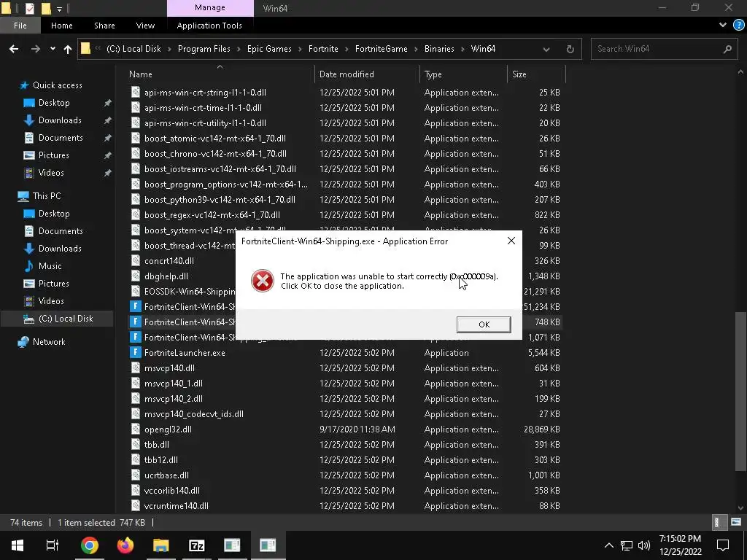Open the network status tray icon
The width and height of the screenshot is (747, 560).
(627, 545)
